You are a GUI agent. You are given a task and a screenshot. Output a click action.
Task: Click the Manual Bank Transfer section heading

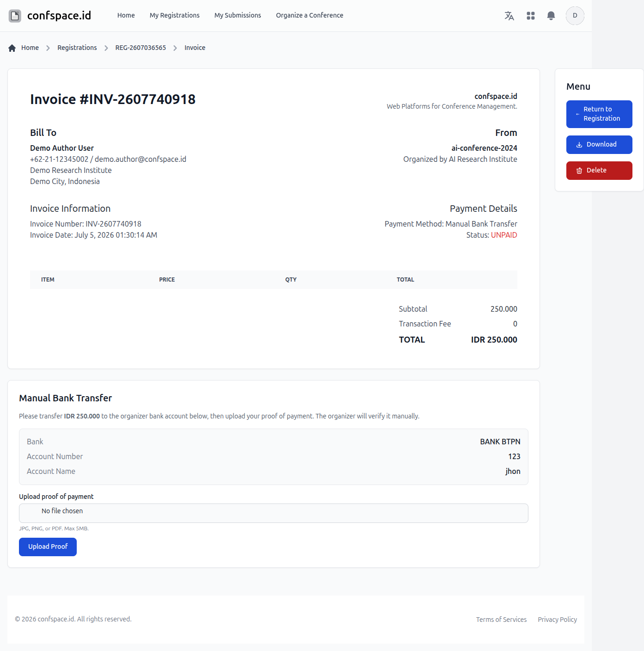coord(65,398)
